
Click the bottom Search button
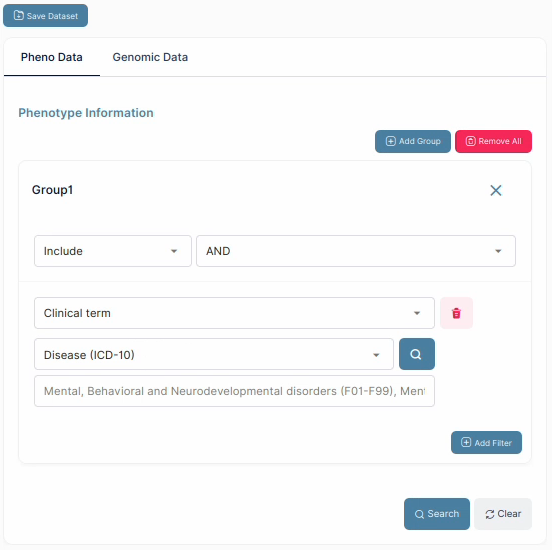point(437,514)
